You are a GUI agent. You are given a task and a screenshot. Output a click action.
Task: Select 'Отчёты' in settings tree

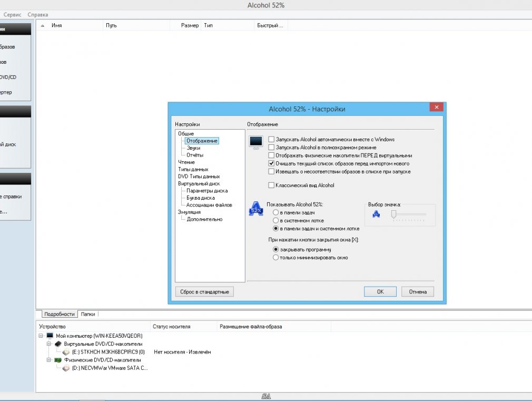coord(195,155)
